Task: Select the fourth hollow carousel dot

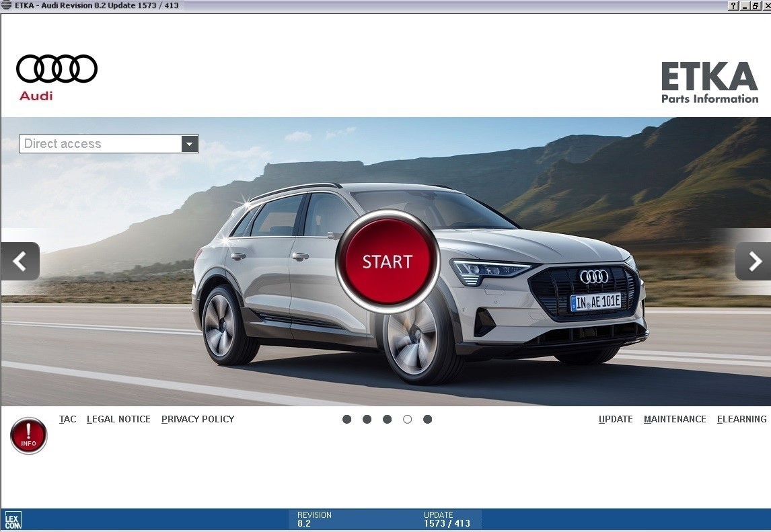Action: [407, 420]
